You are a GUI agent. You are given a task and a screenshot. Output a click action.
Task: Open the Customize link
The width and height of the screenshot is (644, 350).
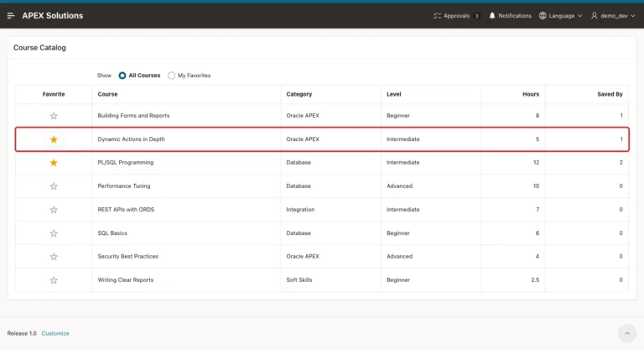click(55, 333)
